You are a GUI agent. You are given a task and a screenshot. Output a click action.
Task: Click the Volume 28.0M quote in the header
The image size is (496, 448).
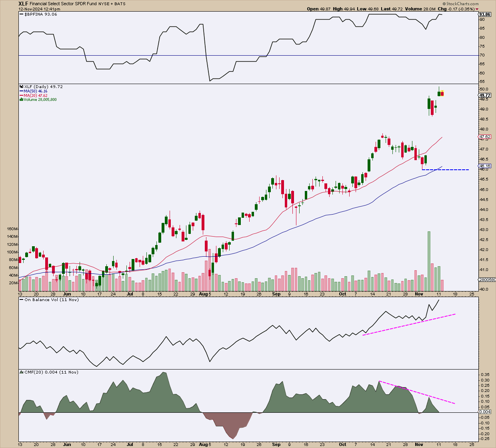[x=420, y=9]
